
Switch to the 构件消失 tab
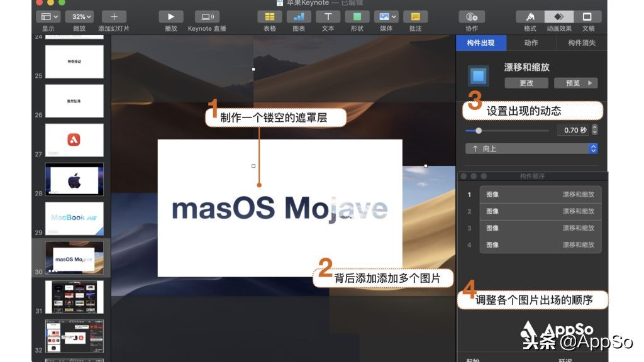click(582, 43)
